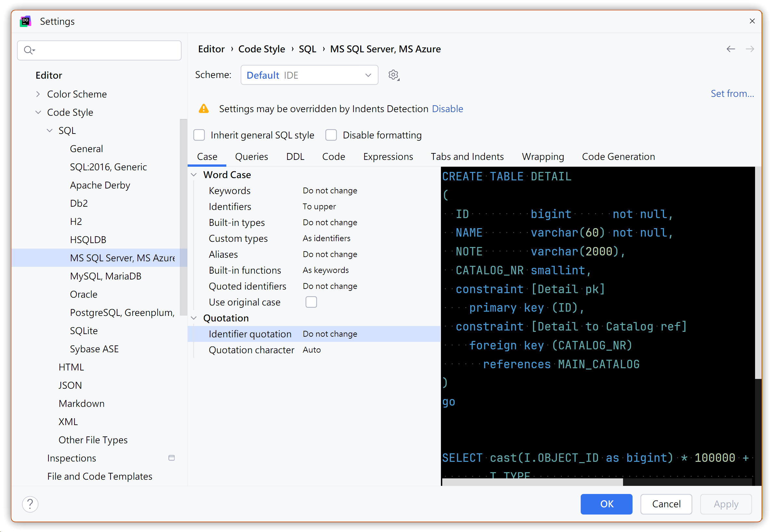Collapse the Word Case section
Screen dimensions: 771x532
pos(194,175)
